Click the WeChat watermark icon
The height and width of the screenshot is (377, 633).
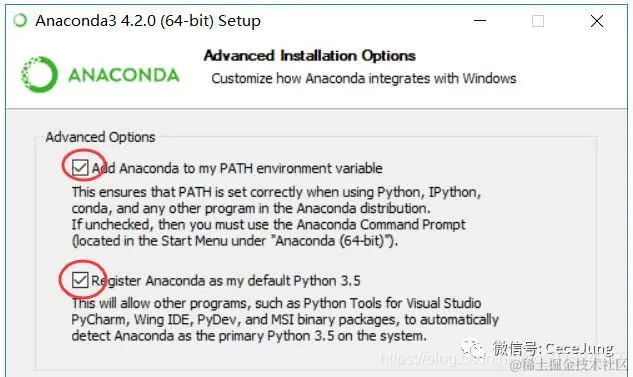click(474, 348)
